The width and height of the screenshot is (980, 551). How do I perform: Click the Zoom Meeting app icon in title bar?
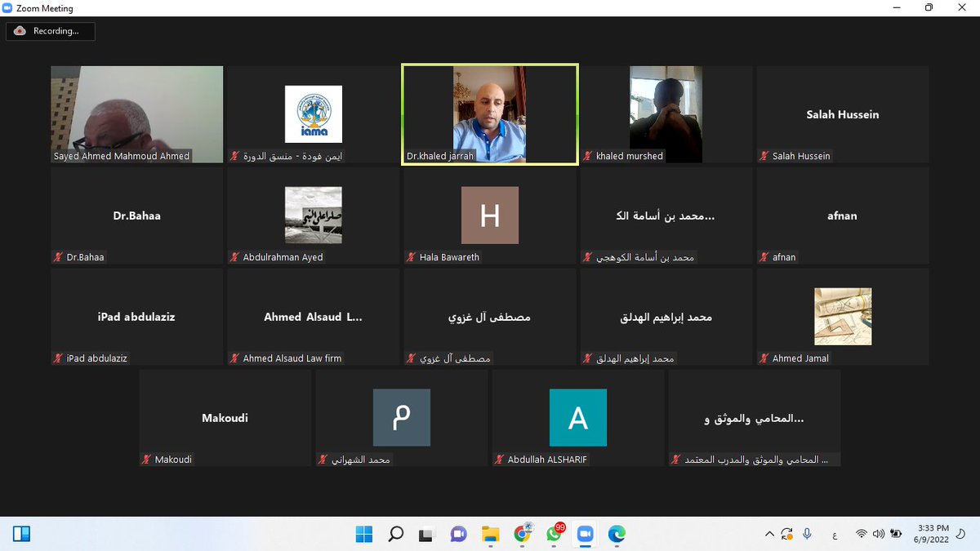point(7,8)
